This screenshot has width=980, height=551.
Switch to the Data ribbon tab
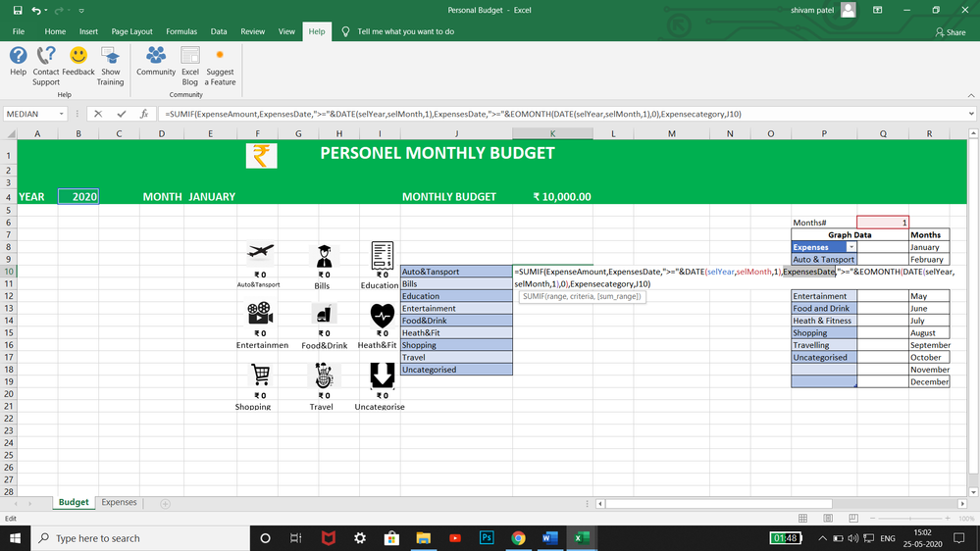219,31
